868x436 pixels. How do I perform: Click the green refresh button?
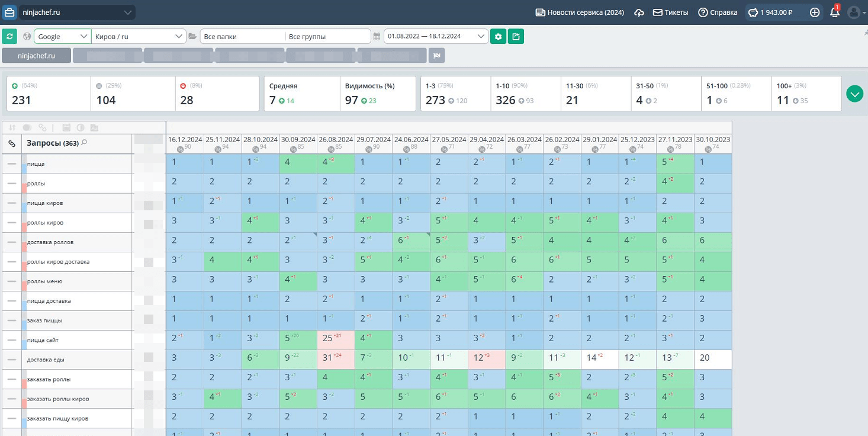click(9, 37)
